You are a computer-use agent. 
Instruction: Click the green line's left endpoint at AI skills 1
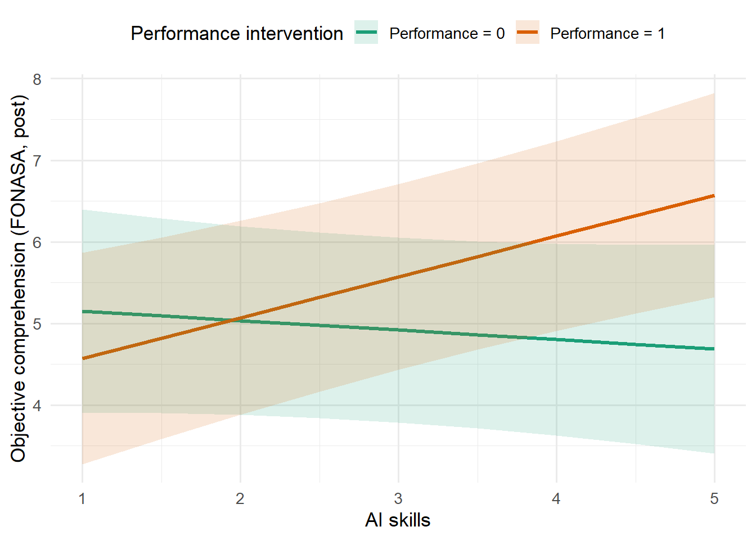[x=83, y=312]
